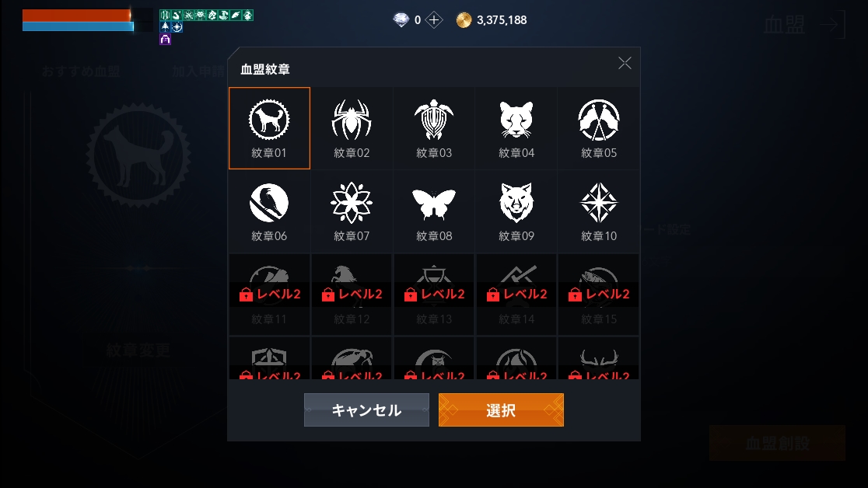
Task: Click the locked horse emblem 紋章12
Action: (x=352, y=295)
